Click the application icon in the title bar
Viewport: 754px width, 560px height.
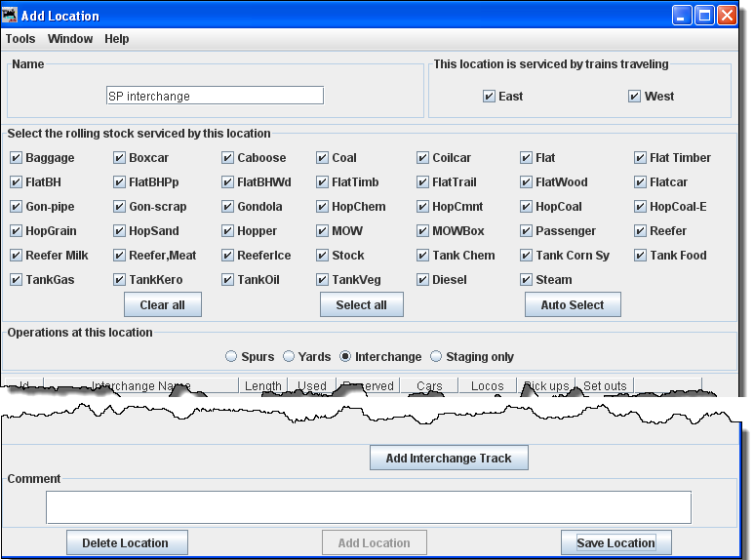coord(11,16)
